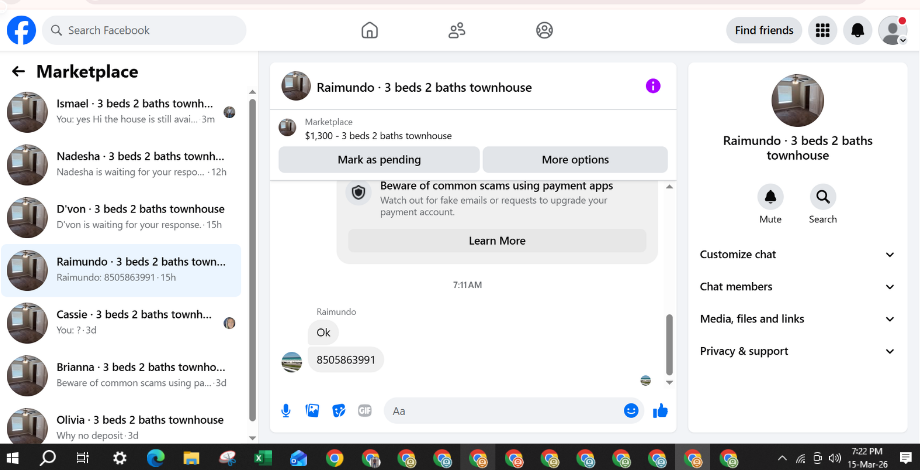Open Excel from the taskbar
Image resolution: width=920 pixels, height=470 pixels.
click(x=262, y=458)
